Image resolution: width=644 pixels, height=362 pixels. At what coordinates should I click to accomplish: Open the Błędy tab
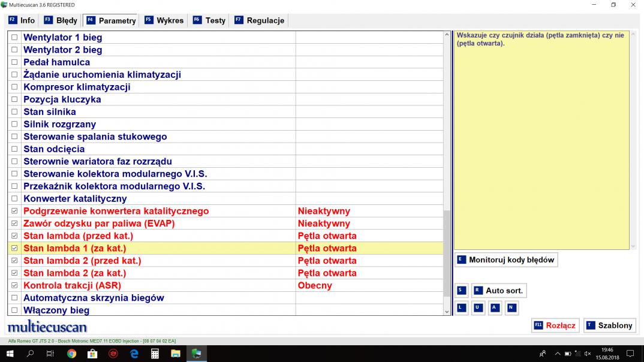(61, 20)
